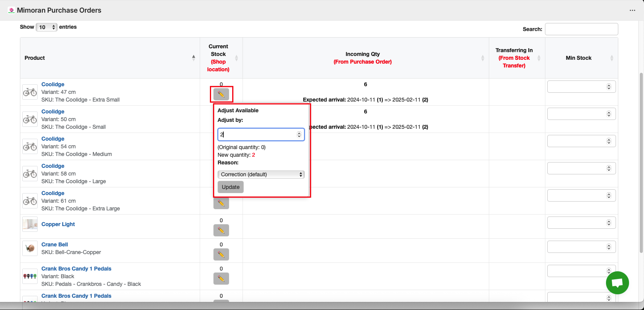Click 'Mimoran Purchase Orders' page title
Image resolution: width=644 pixels, height=310 pixels.
59,10
